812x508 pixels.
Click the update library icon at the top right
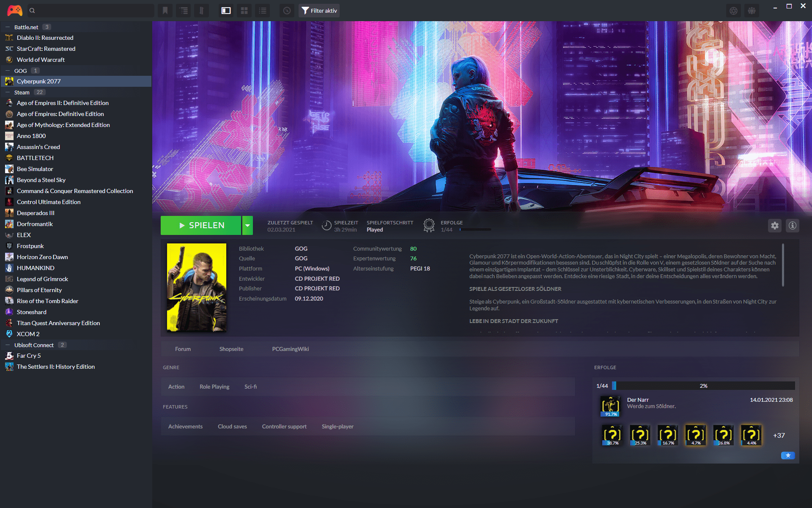pos(734,11)
